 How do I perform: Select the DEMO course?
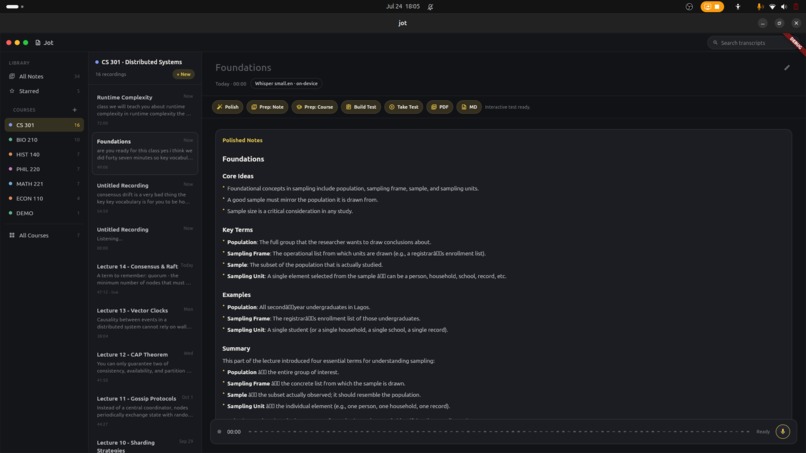click(44, 213)
